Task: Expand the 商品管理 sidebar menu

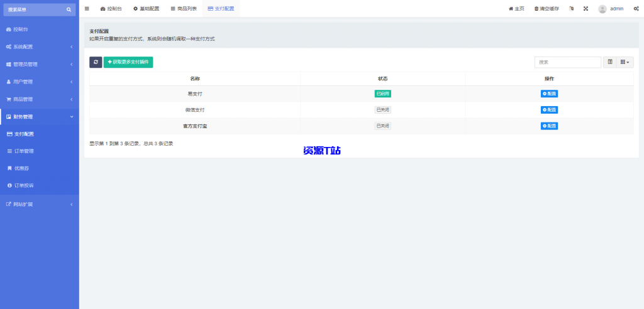Action: click(40, 99)
